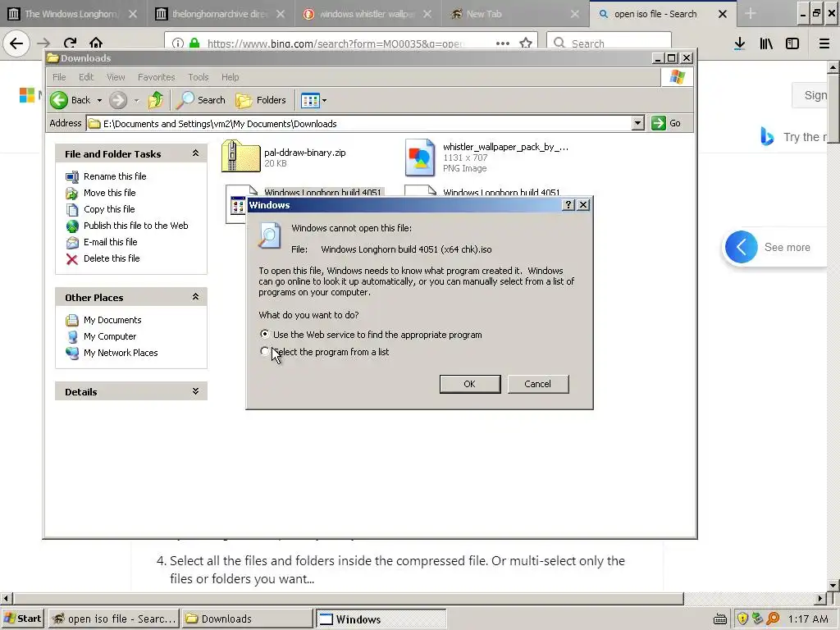The image size is (840, 630).
Task: Click the Firefox Search input box
Action: click(x=609, y=43)
